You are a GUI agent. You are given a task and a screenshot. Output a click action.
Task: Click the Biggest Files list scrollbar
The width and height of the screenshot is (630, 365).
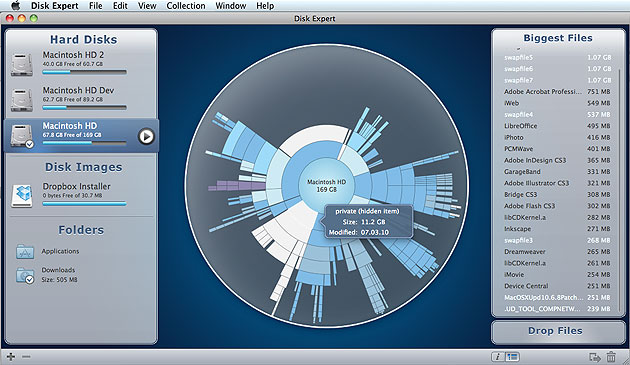click(619, 189)
